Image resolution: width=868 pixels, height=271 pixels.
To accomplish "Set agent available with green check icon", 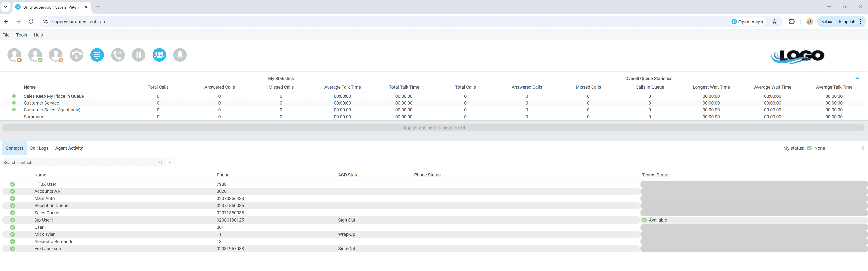I will click(x=35, y=55).
